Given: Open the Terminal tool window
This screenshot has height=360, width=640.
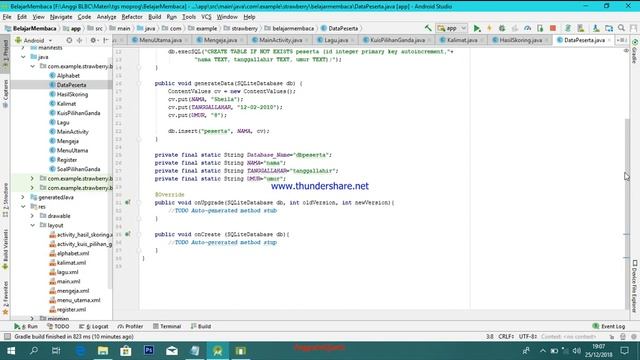Looking at the screenshot, I should (x=167, y=326).
